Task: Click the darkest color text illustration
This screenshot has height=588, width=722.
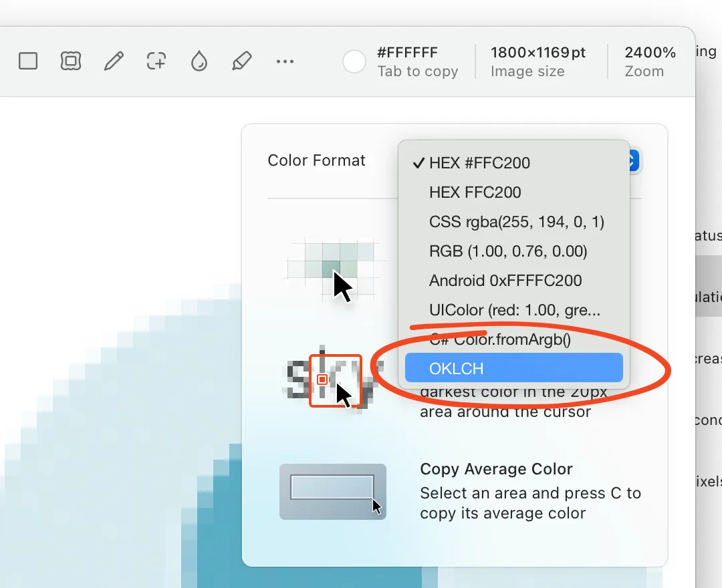Action: point(335,380)
